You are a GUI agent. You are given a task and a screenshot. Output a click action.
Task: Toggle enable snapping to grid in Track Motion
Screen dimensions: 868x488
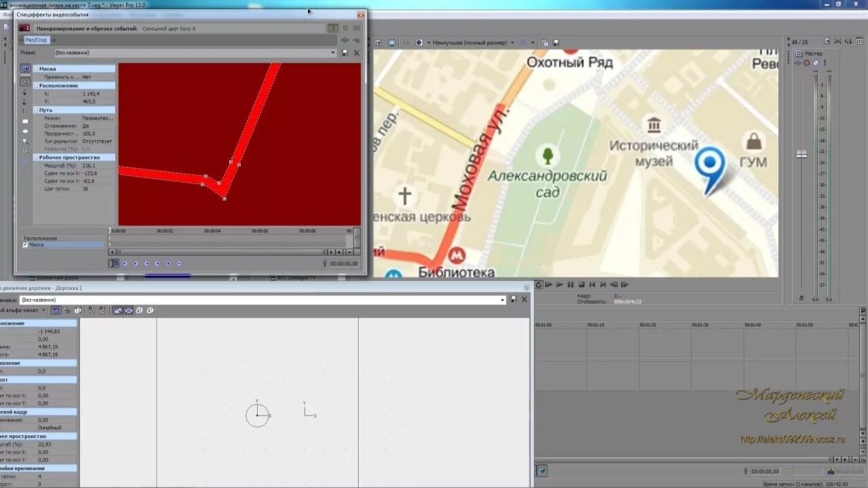tap(66, 310)
